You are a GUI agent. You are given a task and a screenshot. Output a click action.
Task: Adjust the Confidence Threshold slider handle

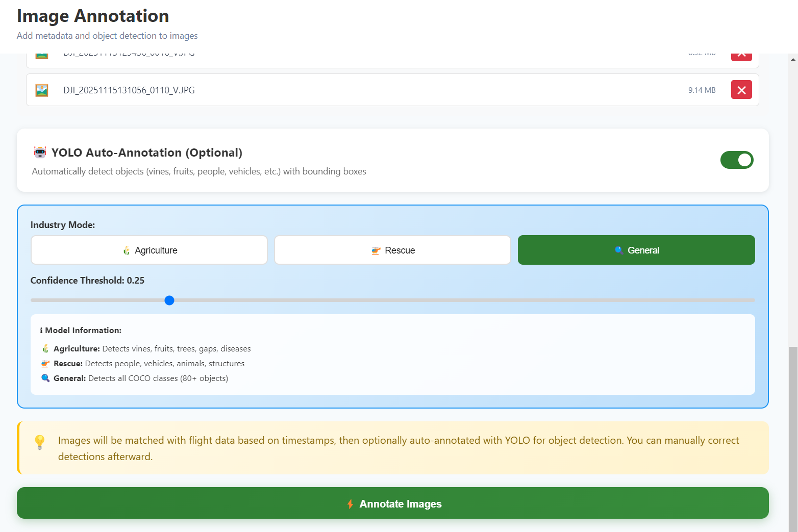coord(169,300)
